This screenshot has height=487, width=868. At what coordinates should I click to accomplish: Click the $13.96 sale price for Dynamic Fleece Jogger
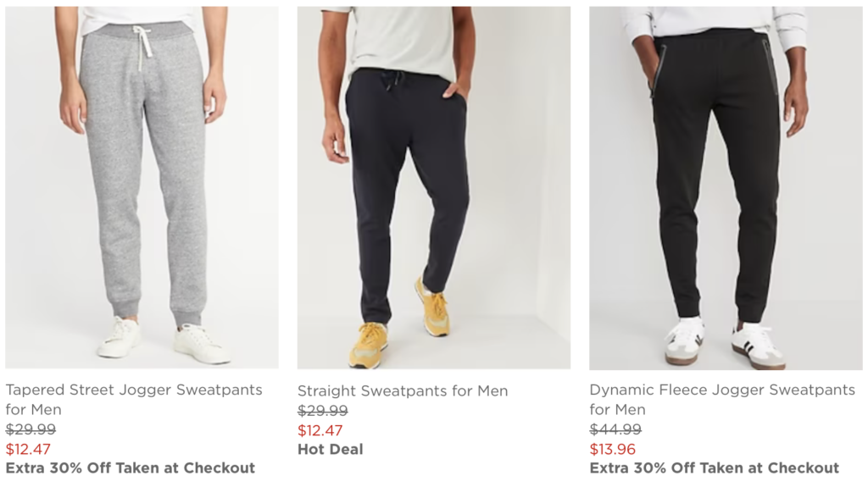(x=612, y=449)
